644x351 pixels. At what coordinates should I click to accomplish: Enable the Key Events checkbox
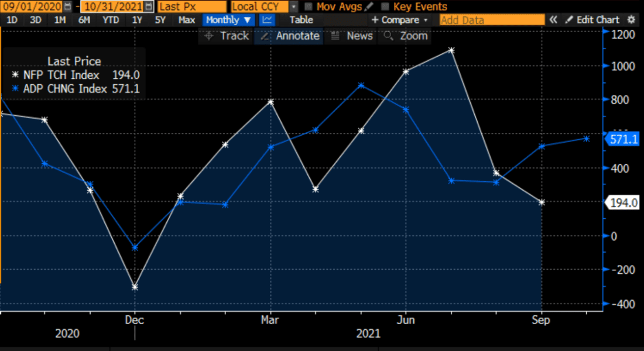385,6
